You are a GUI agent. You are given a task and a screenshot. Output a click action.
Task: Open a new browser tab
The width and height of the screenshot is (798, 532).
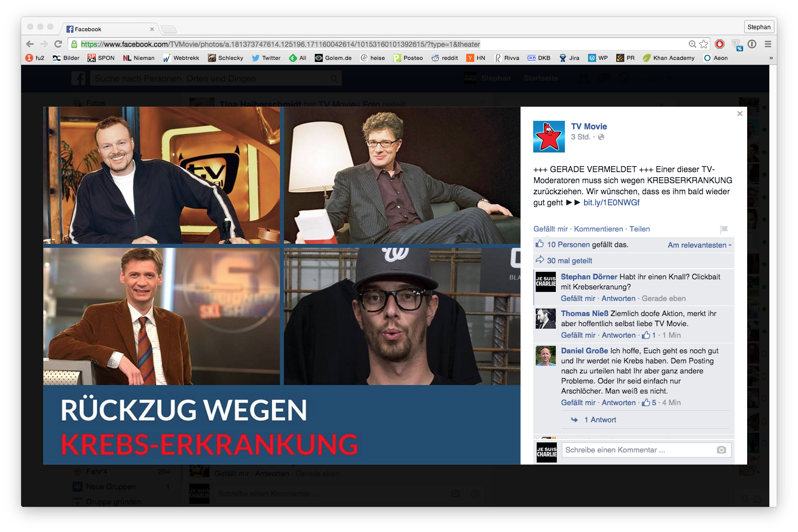(x=169, y=29)
